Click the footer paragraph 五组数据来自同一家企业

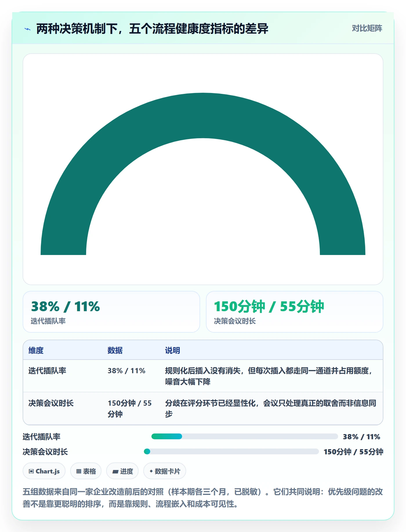203,498
